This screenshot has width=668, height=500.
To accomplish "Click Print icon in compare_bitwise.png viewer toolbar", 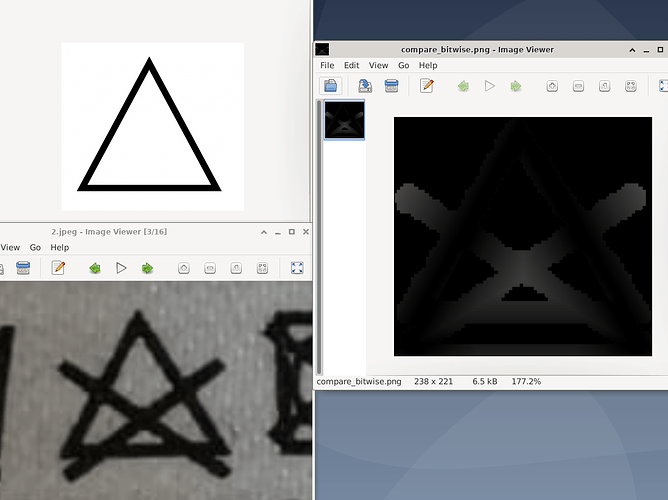I will pyautogui.click(x=391, y=86).
